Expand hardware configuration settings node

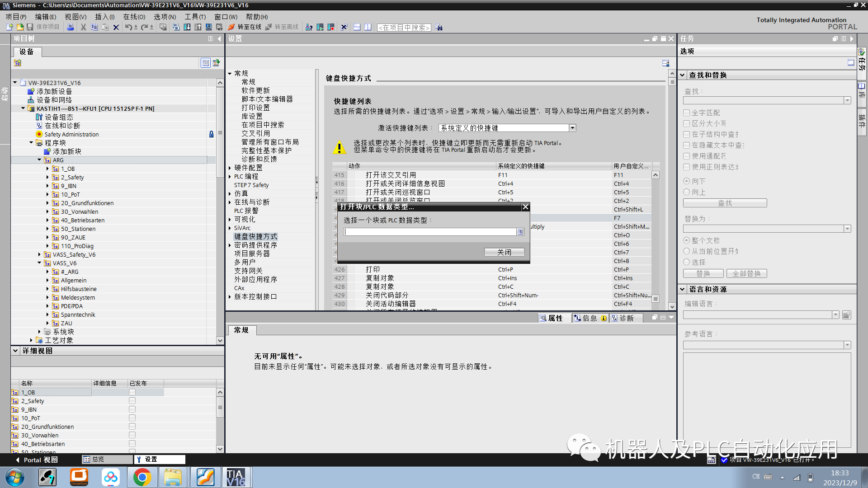tap(230, 168)
